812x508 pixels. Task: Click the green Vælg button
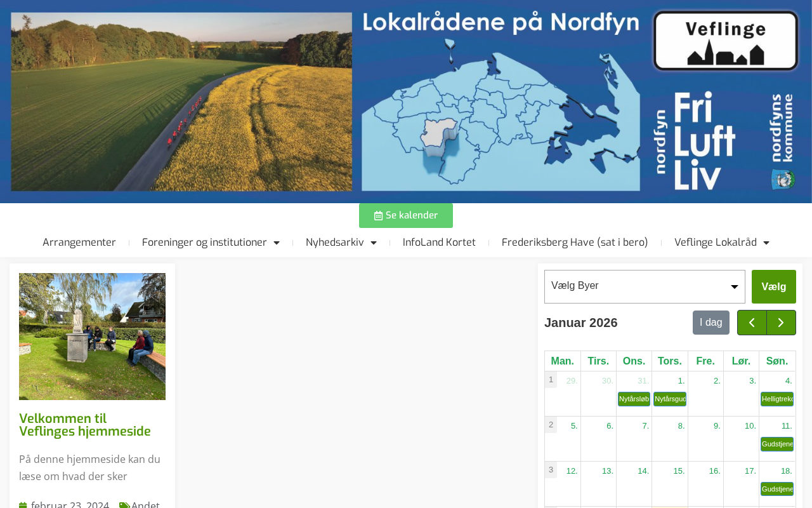point(774,286)
